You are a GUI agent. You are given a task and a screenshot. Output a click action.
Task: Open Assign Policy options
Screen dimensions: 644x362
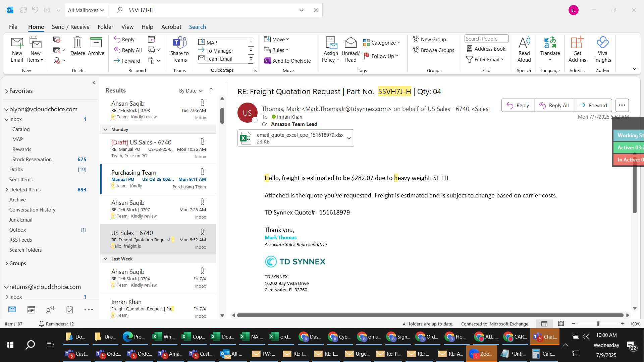pyautogui.click(x=331, y=50)
